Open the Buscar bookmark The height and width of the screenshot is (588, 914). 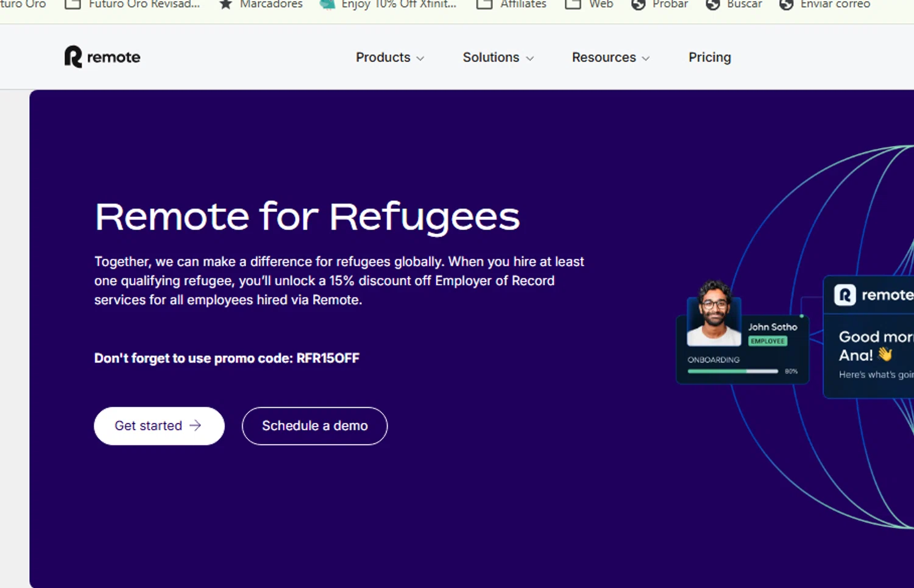coord(734,4)
